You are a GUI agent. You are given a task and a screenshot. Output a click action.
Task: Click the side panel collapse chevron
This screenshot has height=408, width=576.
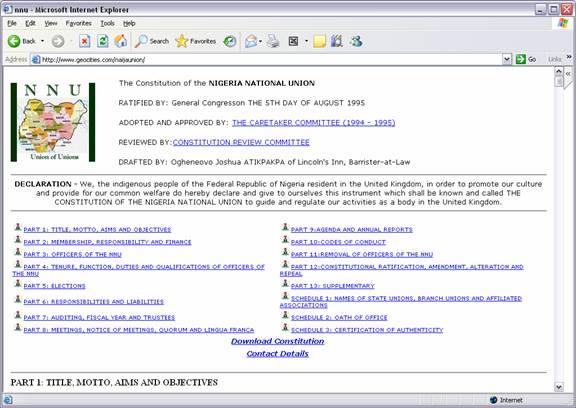568,74
